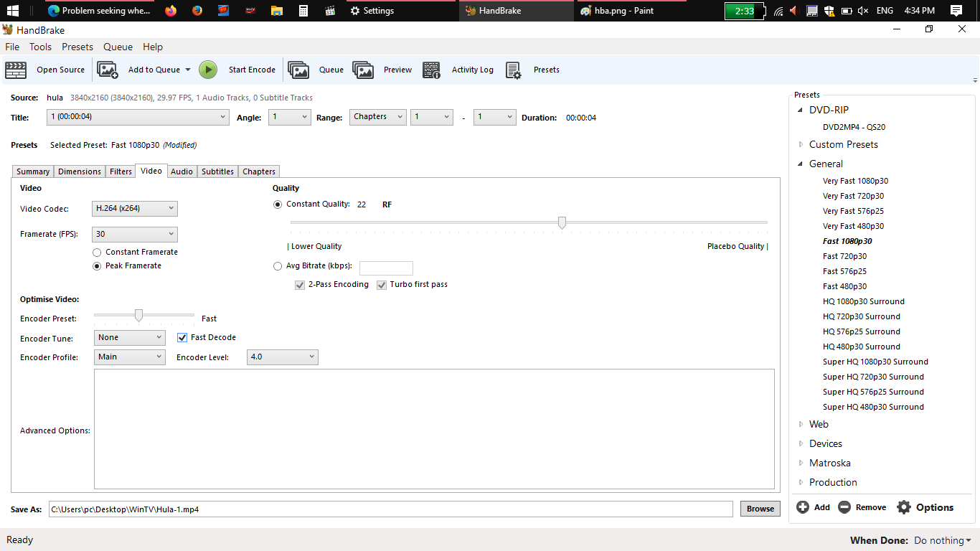
Task: Open the Settings window from the taskbar
Action: coord(402,11)
